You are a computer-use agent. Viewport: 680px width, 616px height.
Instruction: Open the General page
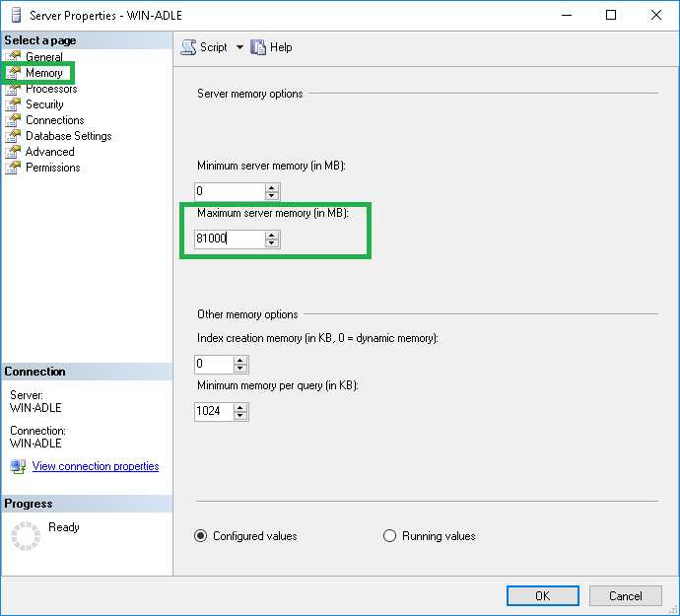[43, 57]
